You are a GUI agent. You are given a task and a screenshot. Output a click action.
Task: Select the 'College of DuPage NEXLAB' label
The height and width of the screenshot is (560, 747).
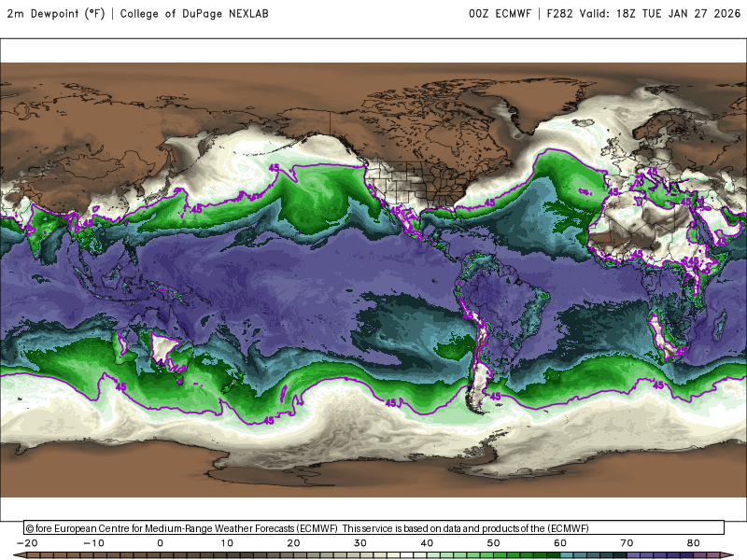[194, 14]
